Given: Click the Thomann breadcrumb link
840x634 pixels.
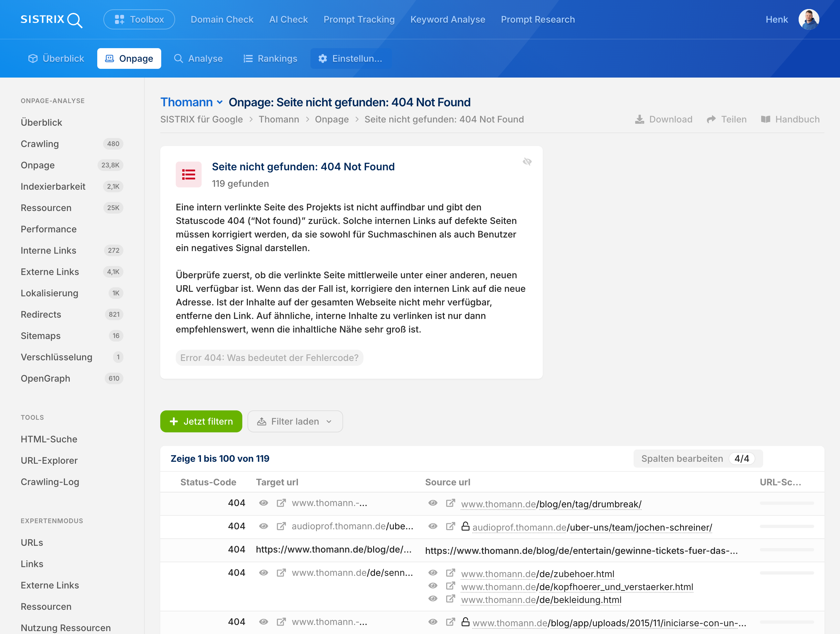Looking at the screenshot, I should coord(279,119).
